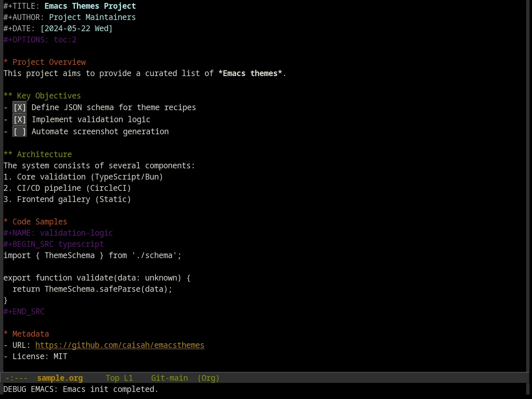Click the 'Top L1' position indicator

click(119, 378)
